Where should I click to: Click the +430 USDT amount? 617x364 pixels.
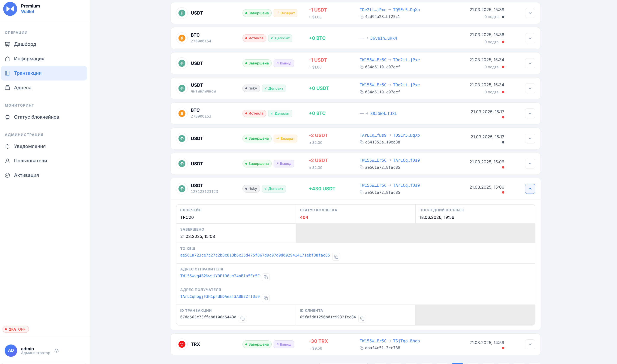point(322,189)
